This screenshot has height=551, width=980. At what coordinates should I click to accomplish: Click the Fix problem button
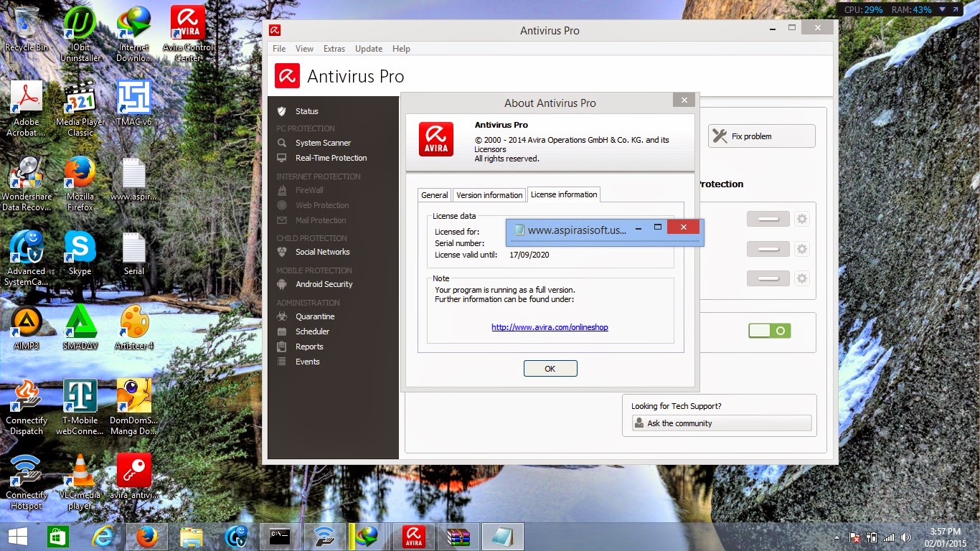pyautogui.click(x=762, y=136)
